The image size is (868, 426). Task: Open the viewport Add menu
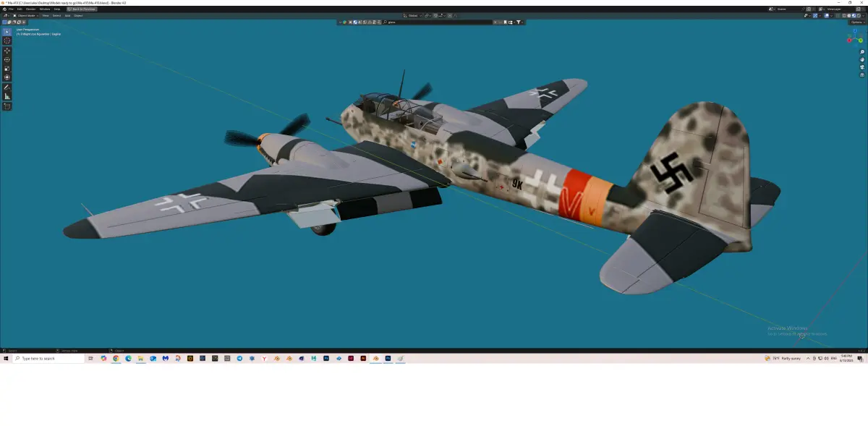tap(67, 16)
